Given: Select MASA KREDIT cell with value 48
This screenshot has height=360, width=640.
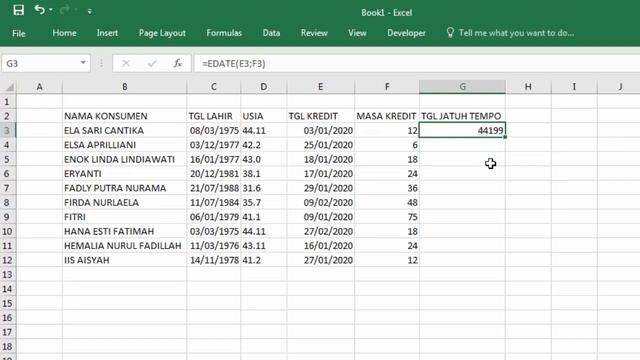Looking at the screenshot, I should pyautogui.click(x=387, y=202).
